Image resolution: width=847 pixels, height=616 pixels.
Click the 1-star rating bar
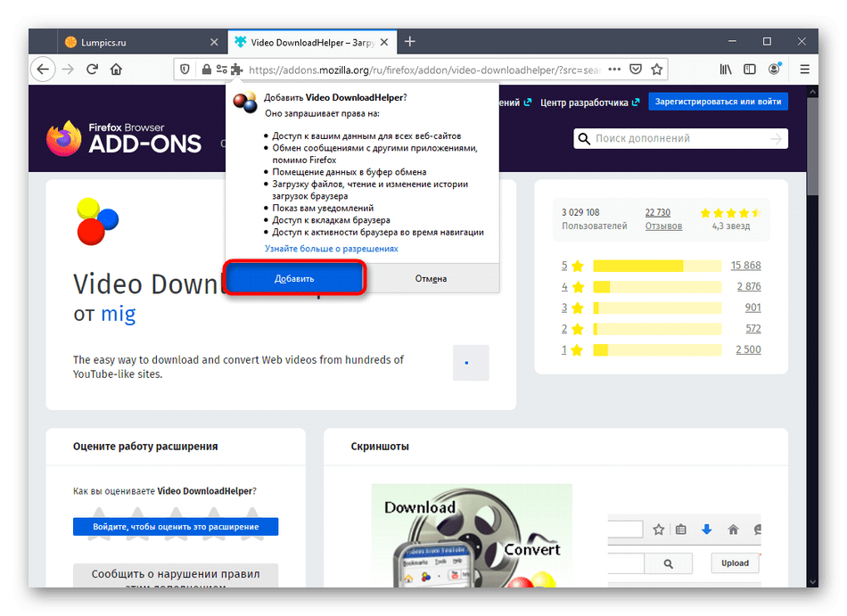(657, 349)
